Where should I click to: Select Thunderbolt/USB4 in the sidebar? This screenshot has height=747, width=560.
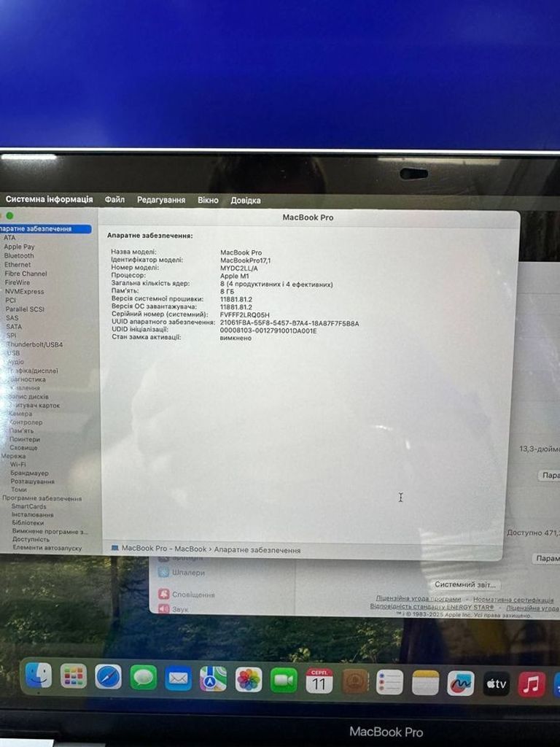click(x=34, y=344)
